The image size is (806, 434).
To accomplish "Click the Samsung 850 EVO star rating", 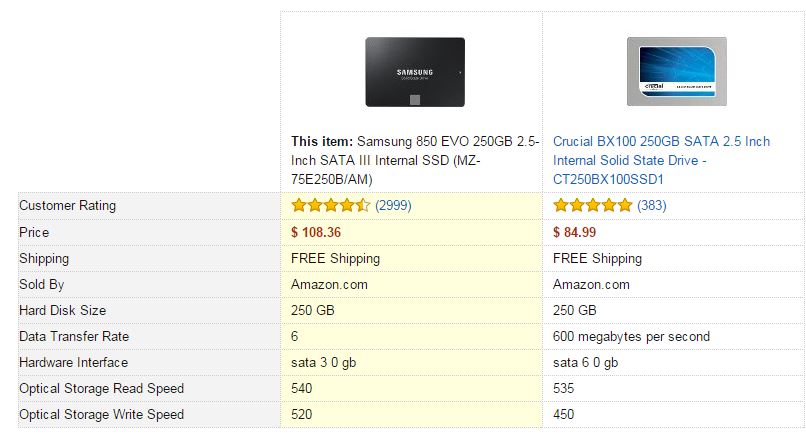I will click(330, 206).
